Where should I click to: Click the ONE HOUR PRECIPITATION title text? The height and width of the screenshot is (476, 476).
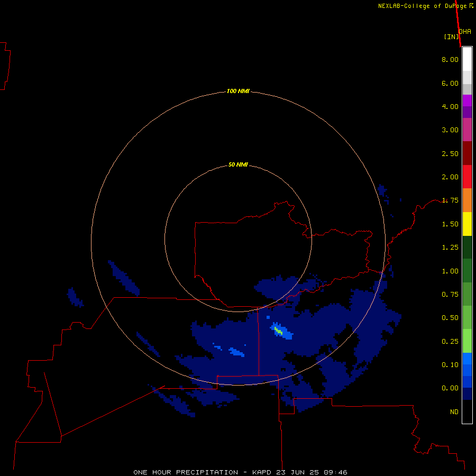coord(186,472)
